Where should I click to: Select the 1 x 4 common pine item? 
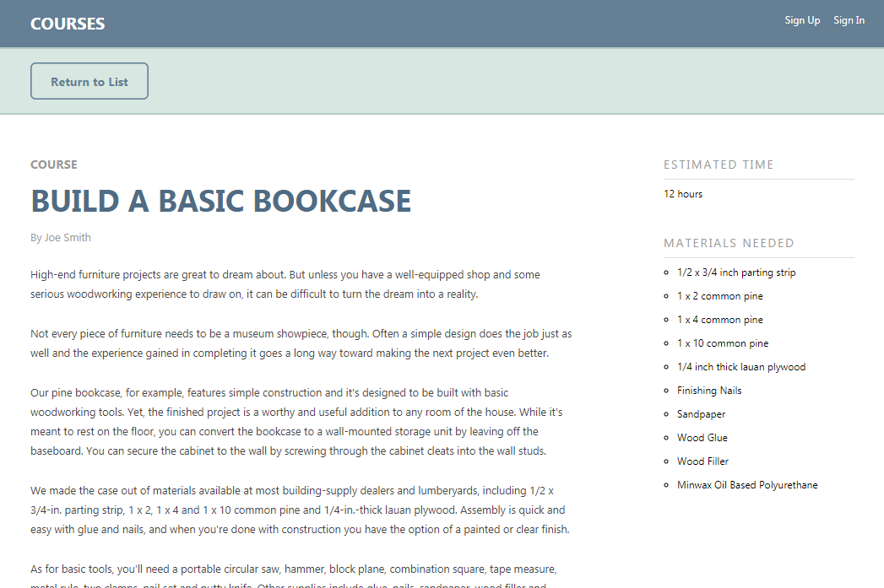pyautogui.click(x=720, y=320)
